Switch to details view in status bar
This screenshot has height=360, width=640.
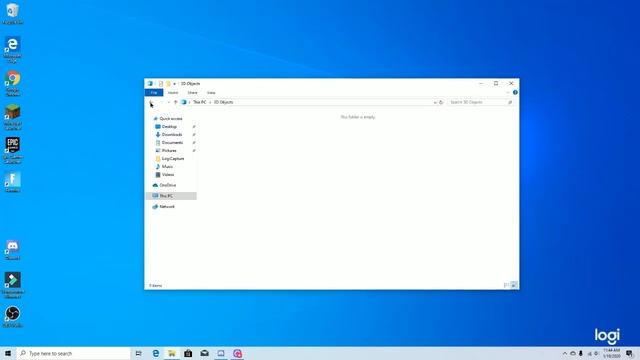click(x=507, y=285)
